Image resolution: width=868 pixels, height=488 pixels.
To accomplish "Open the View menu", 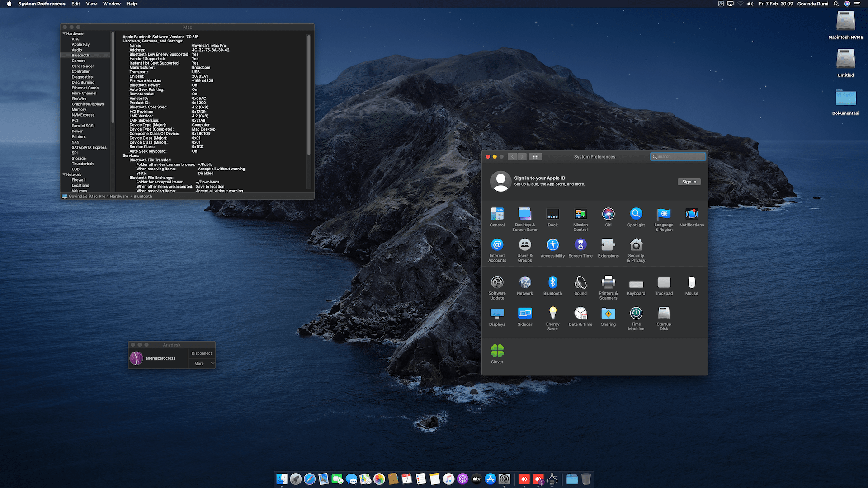I will pyautogui.click(x=91, y=4).
